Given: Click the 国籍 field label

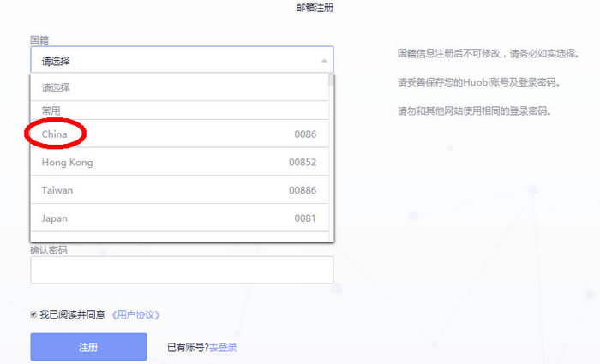Looking at the screenshot, I should pos(39,39).
